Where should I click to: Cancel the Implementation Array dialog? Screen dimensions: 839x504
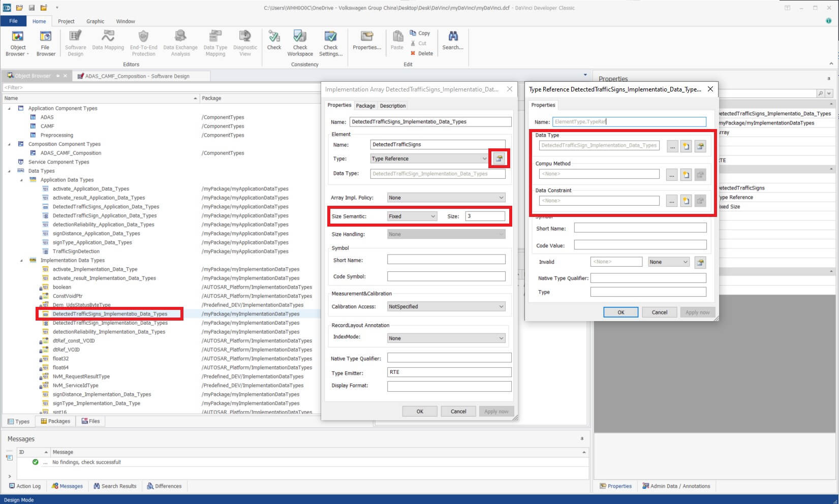(458, 412)
